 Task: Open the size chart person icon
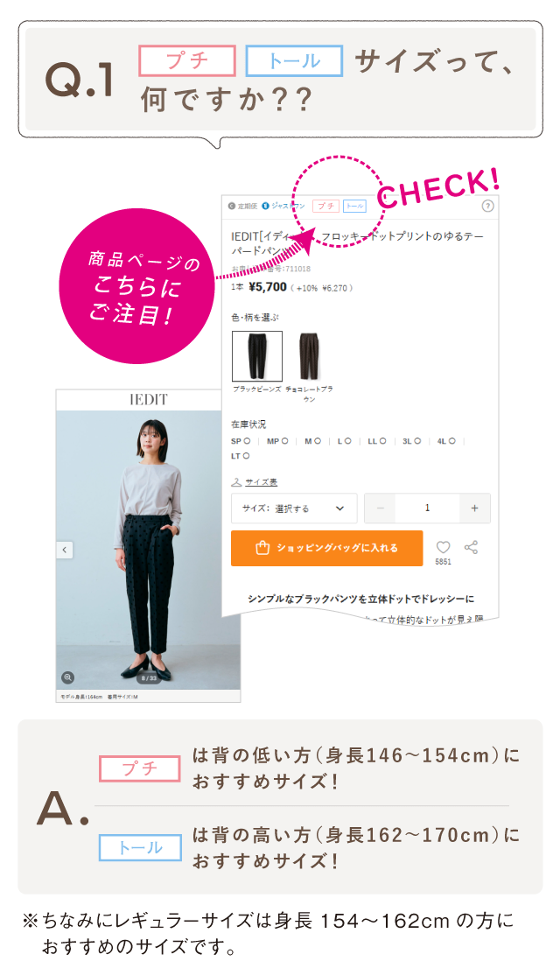236,482
